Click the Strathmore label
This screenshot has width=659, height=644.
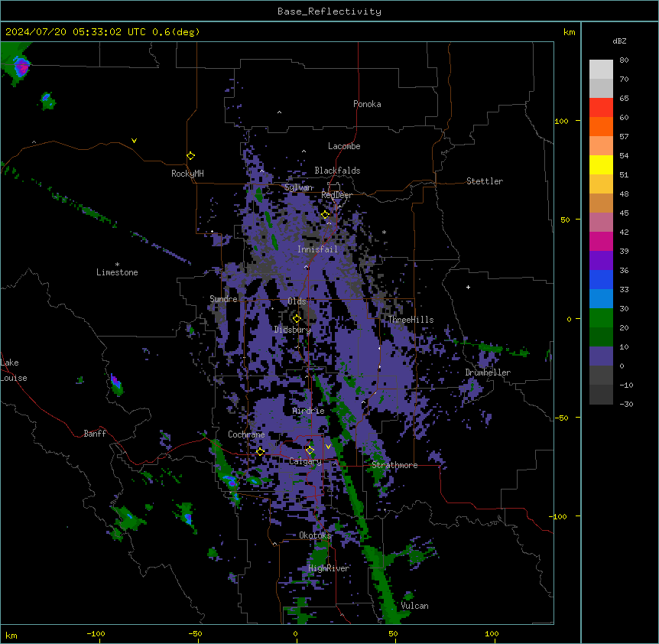tap(394, 465)
